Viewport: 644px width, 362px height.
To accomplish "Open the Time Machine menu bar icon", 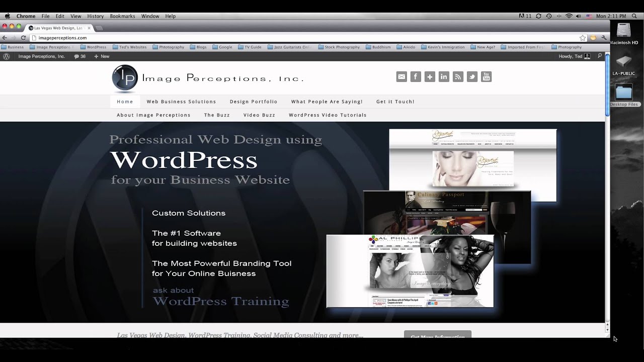I will click(x=549, y=16).
